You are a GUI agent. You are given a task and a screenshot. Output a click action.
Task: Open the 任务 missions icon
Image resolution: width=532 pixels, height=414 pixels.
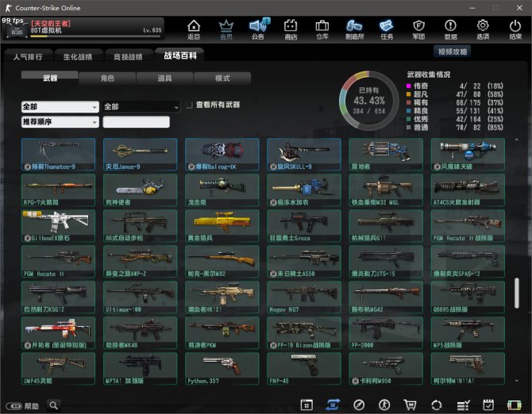pos(387,29)
